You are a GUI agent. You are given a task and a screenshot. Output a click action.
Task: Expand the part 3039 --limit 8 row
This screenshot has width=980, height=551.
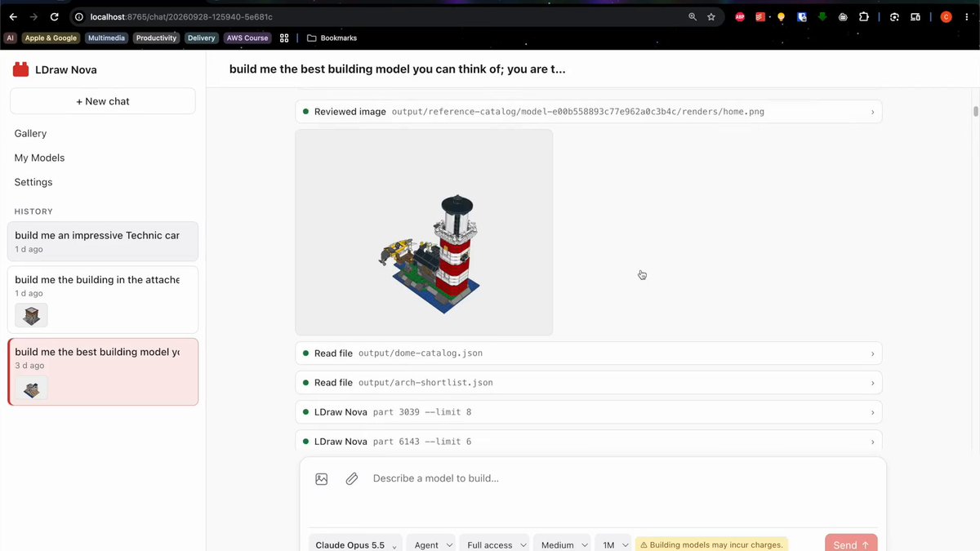pos(588,412)
